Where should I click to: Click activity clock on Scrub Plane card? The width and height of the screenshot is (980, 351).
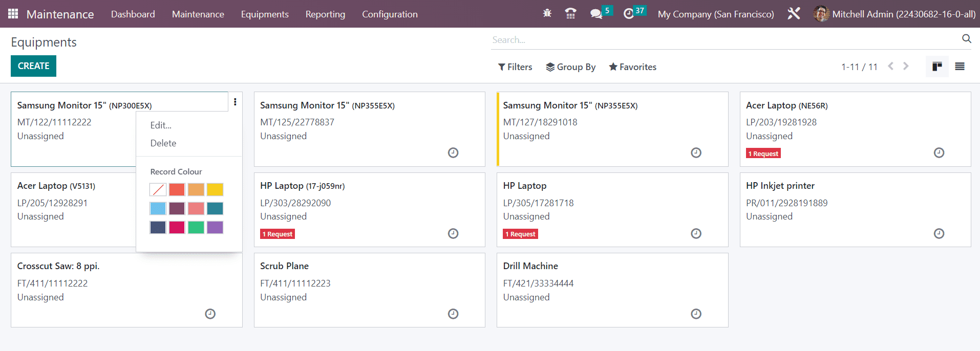tap(453, 314)
